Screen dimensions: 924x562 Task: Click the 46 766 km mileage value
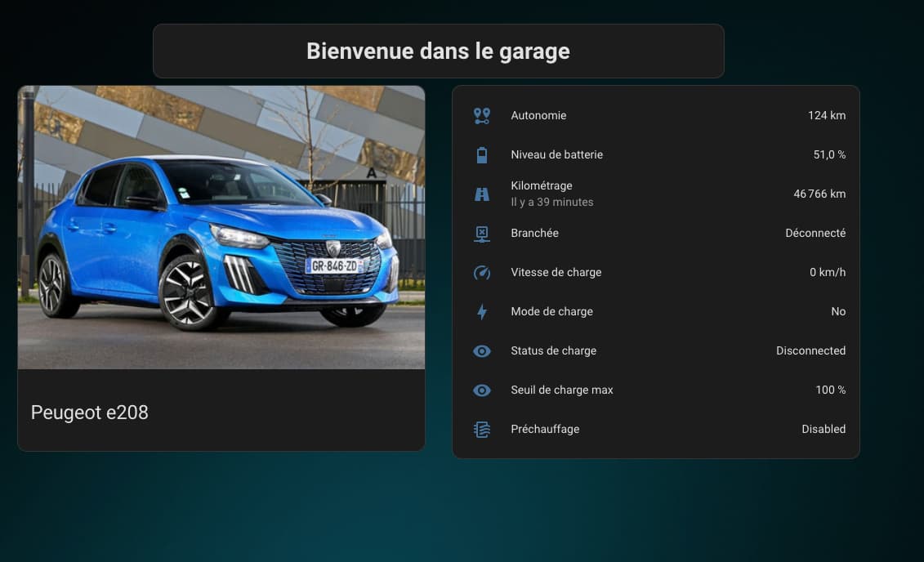819,194
